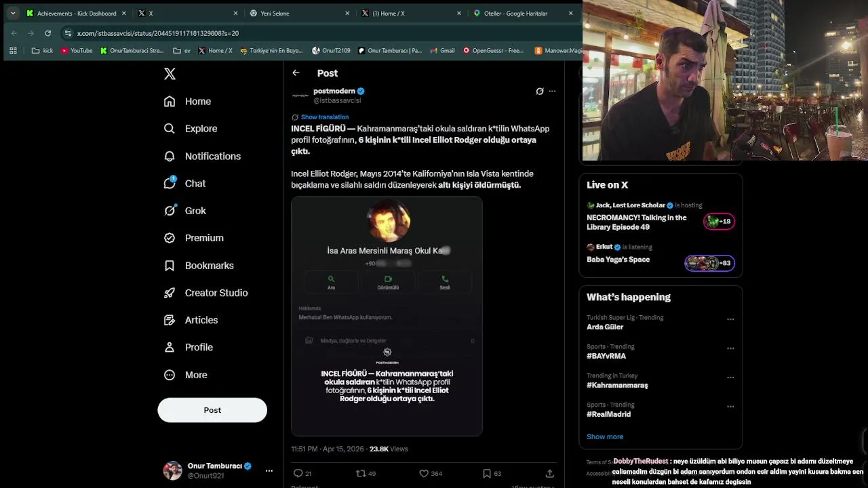Open the Gmail bookmark

pyautogui.click(x=441, y=50)
